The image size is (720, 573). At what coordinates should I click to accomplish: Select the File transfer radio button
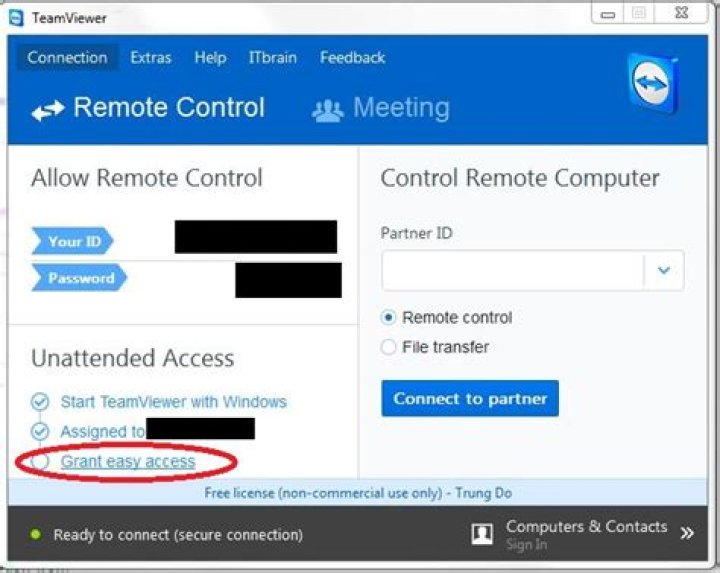(388, 347)
